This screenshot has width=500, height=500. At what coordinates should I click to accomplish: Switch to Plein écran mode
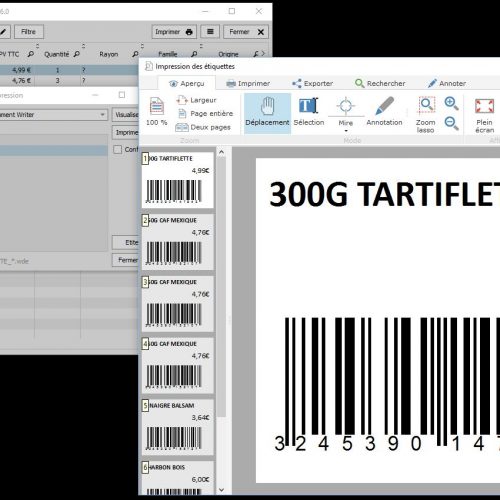click(484, 115)
